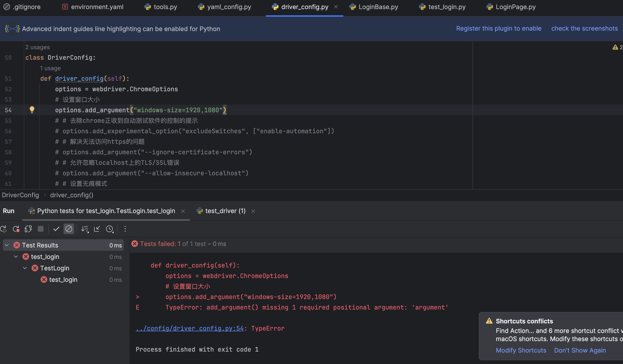Click the indent guides plugin banner icon
This screenshot has width=623, height=364.
(12, 29)
